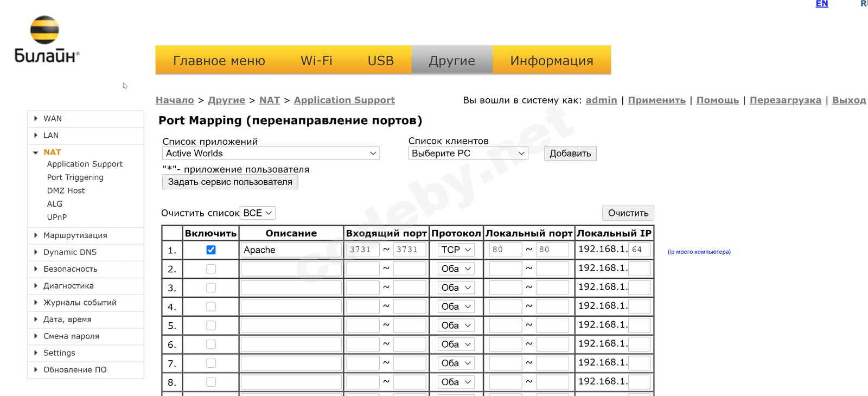Screen dimensions: 868x396
Task: Open the ВСЕ clear-list dropdown
Action: pos(258,213)
